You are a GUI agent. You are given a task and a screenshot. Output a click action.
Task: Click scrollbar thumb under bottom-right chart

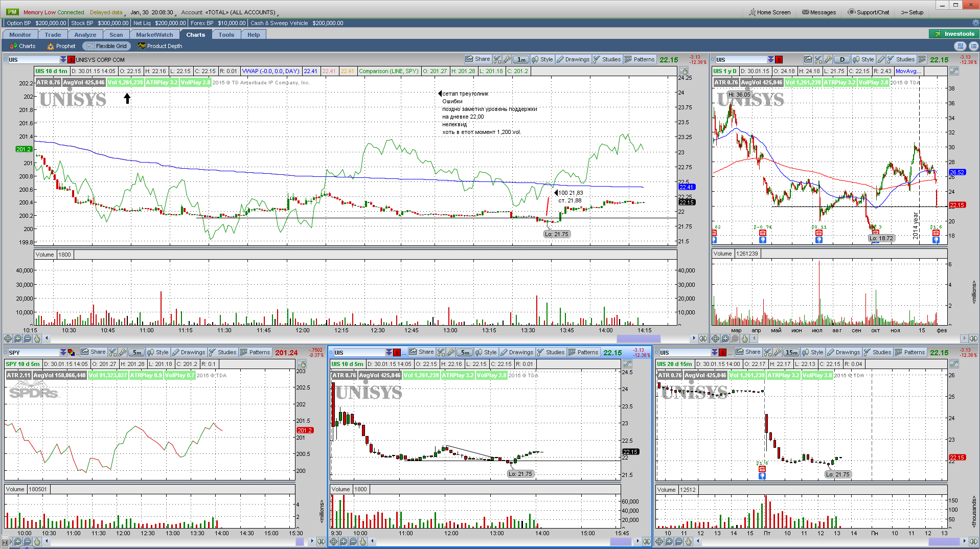click(944, 541)
